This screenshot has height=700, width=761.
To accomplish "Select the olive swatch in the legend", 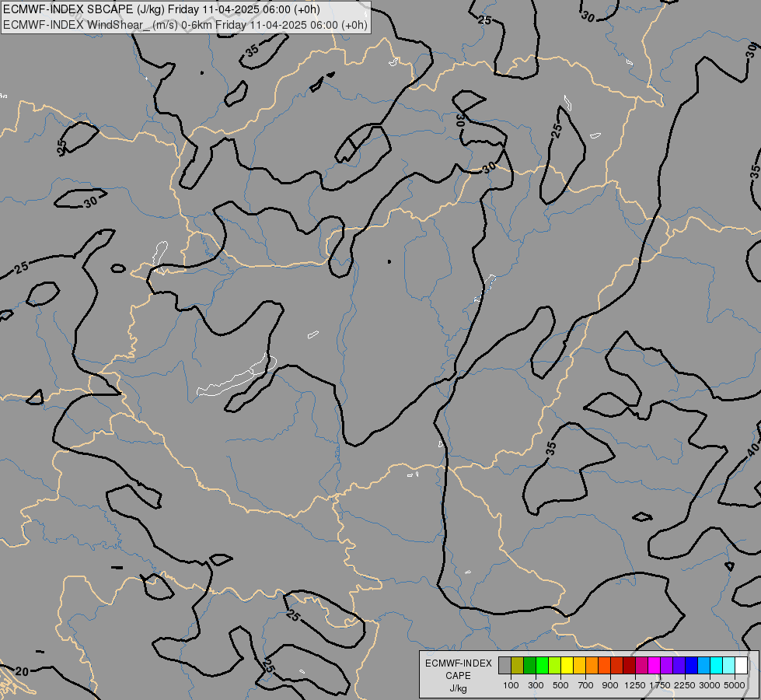I will pyautogui.click(x=517, y=665).
